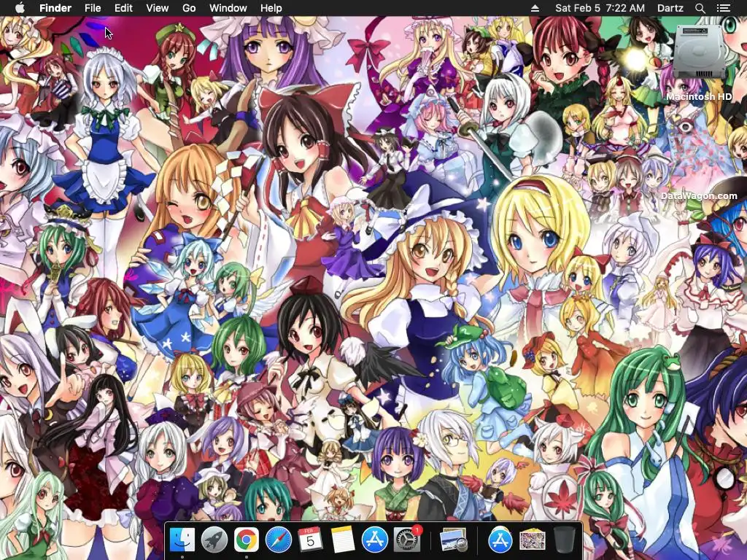Open the Go menu

189,8
